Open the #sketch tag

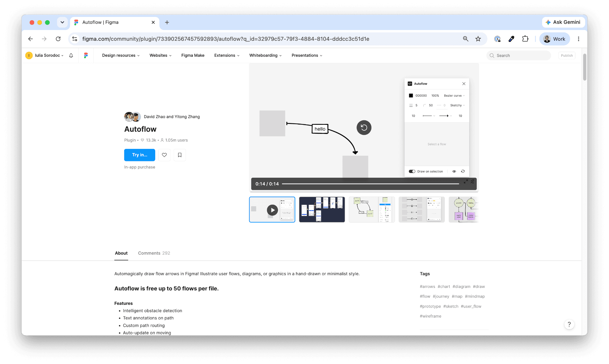click(451, 306)
